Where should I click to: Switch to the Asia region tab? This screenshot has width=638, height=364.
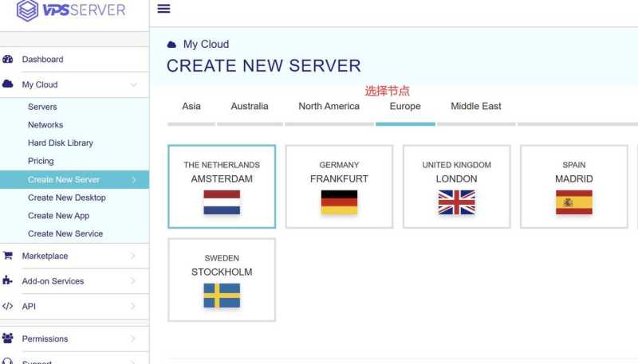pos(191,106)
